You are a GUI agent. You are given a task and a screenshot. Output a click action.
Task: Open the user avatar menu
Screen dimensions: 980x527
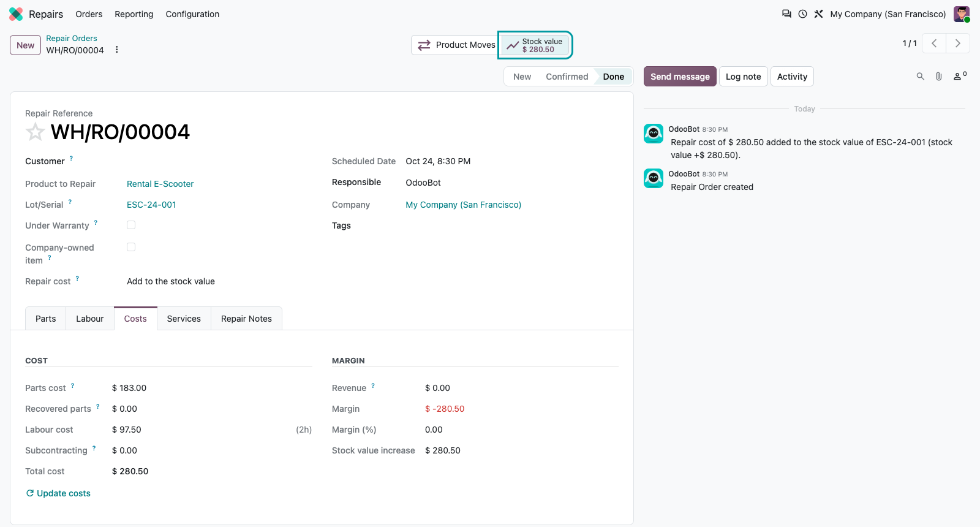tap(962, 14)
